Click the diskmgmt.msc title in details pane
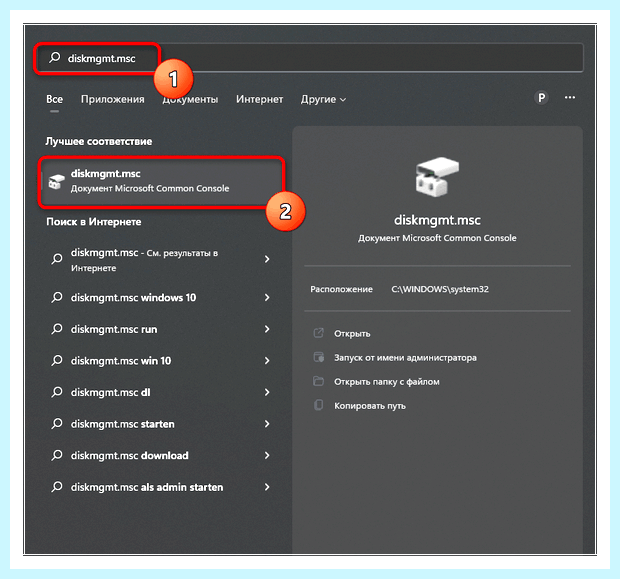620x579 pixels. [x=437, y=220]
